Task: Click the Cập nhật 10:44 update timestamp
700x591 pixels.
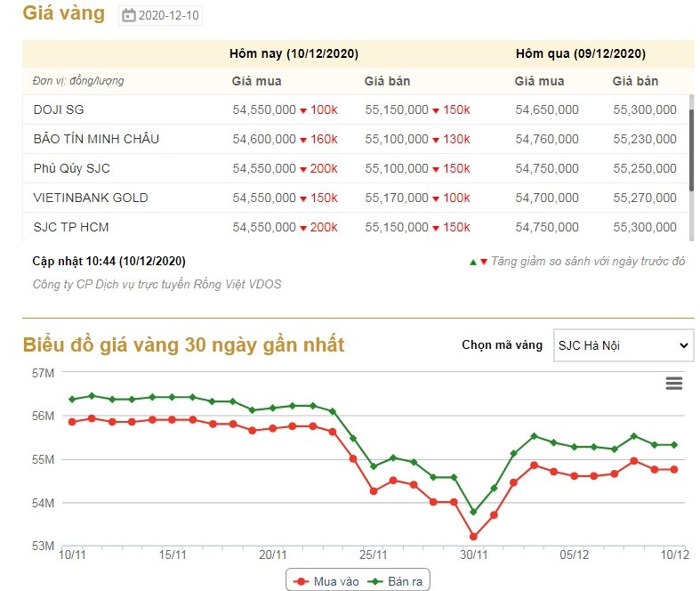Action: click(x=109, y=262)
